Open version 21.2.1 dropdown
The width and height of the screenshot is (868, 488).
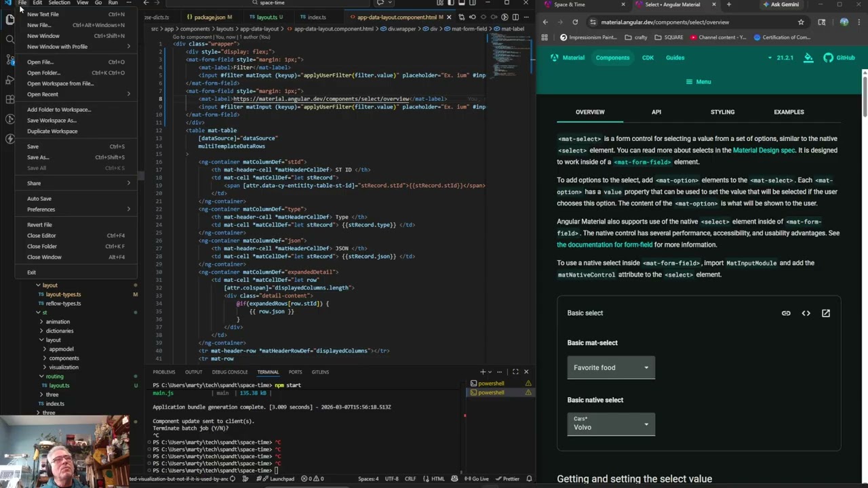coord(781,58)
